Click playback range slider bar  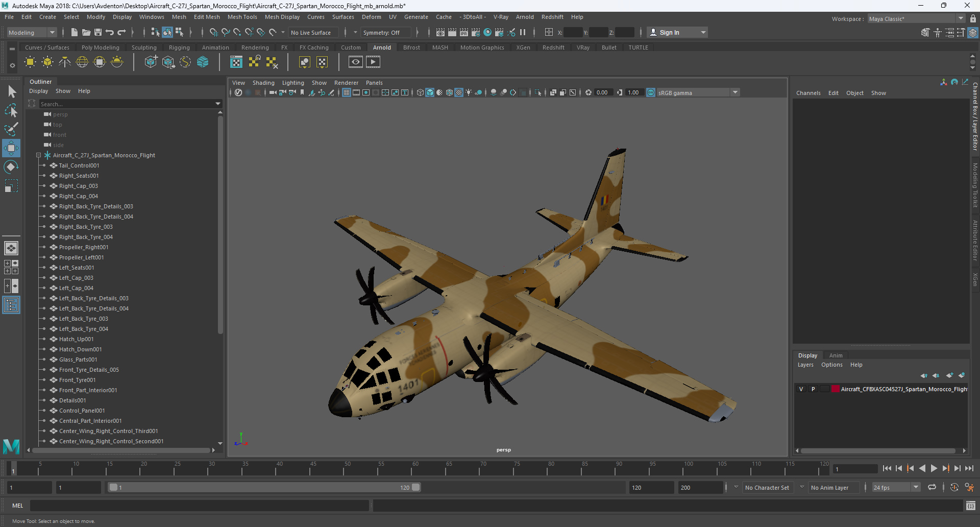[x=265, y=488]
